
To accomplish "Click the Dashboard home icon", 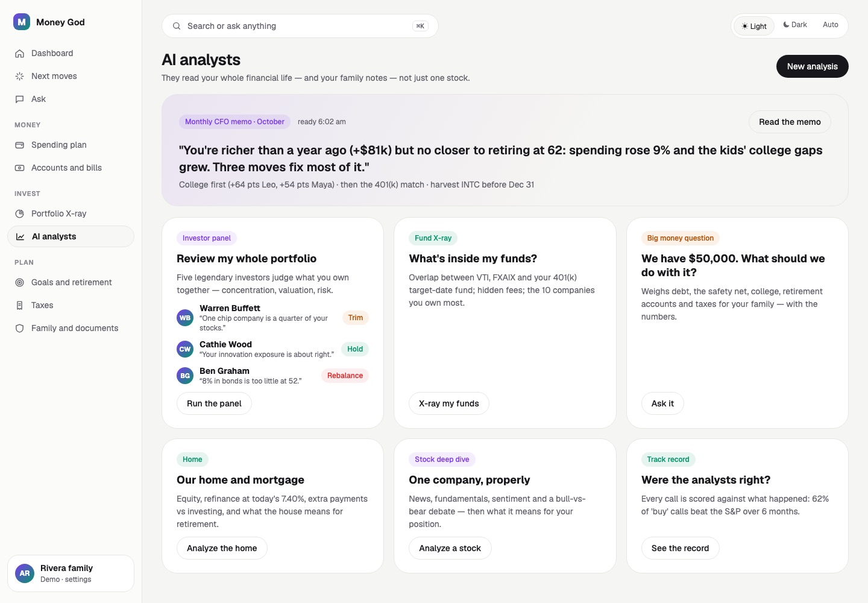I will pyautogui.click(x=19, y=54).
